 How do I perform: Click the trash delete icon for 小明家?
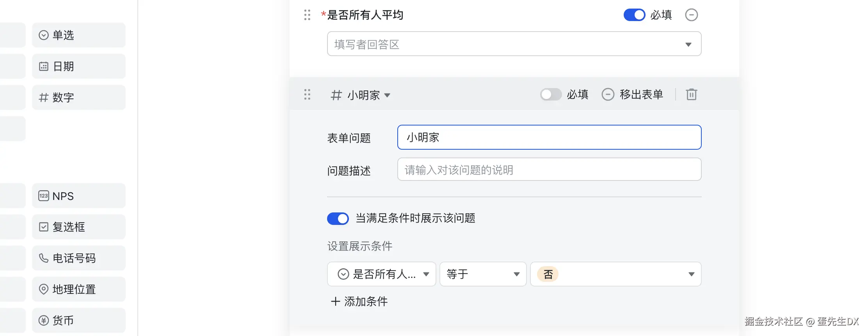coord(691,94)
